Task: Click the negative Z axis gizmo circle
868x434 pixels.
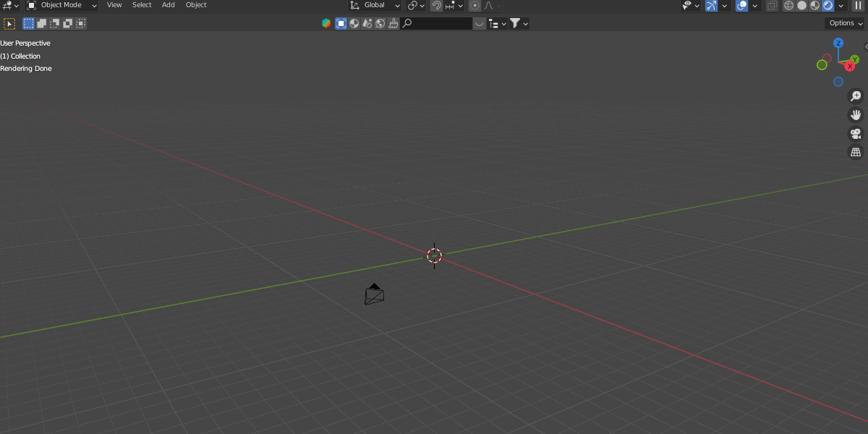Action: (838, 82)
